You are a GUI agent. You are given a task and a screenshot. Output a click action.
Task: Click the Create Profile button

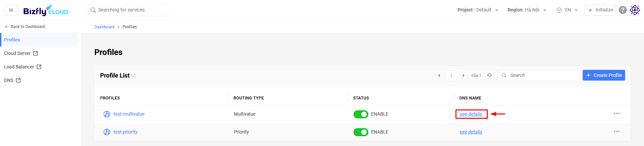point(604,75)
